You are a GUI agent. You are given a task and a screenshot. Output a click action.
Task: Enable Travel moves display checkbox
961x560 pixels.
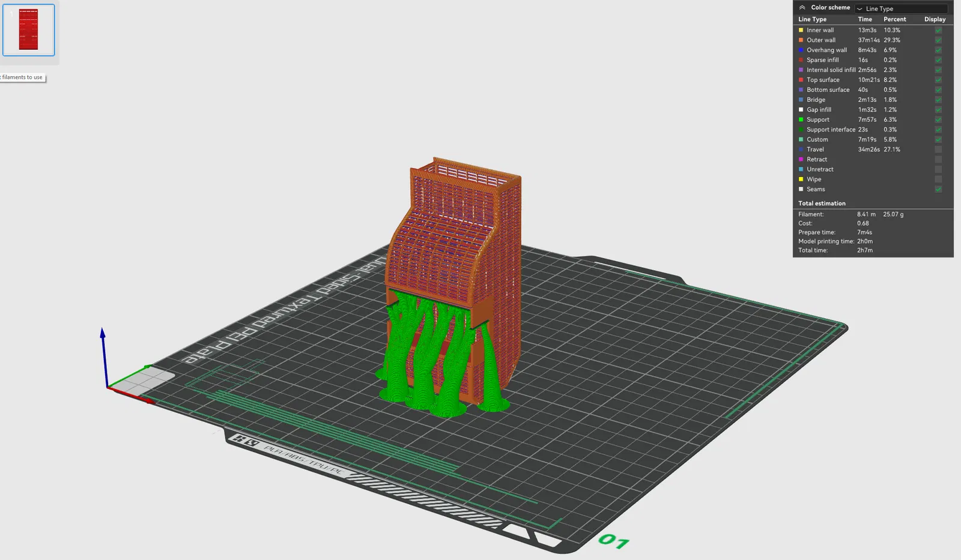[x=938, y=149]
